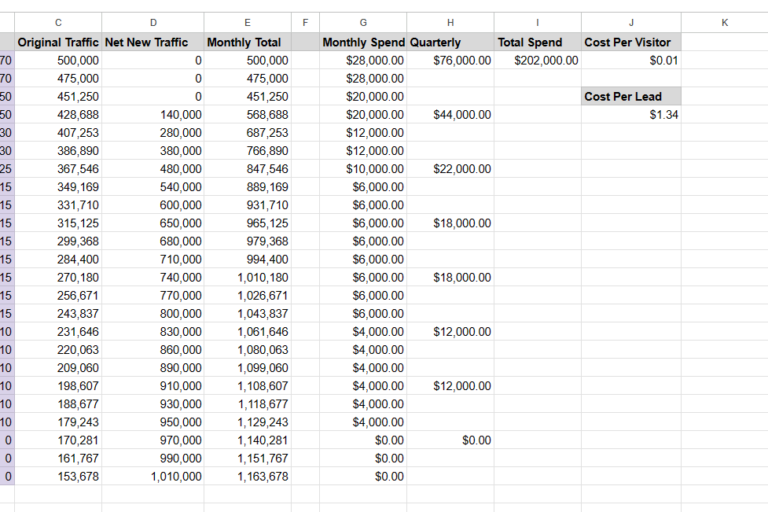Image resolution: width=768 pixels, height=512 pixels.
Task: Click the Original Traffic header cell
Action: point(58,42)
